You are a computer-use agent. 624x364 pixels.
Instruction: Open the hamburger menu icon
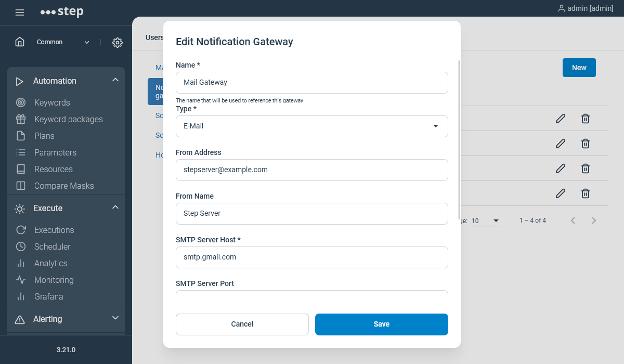pos(20,12)
